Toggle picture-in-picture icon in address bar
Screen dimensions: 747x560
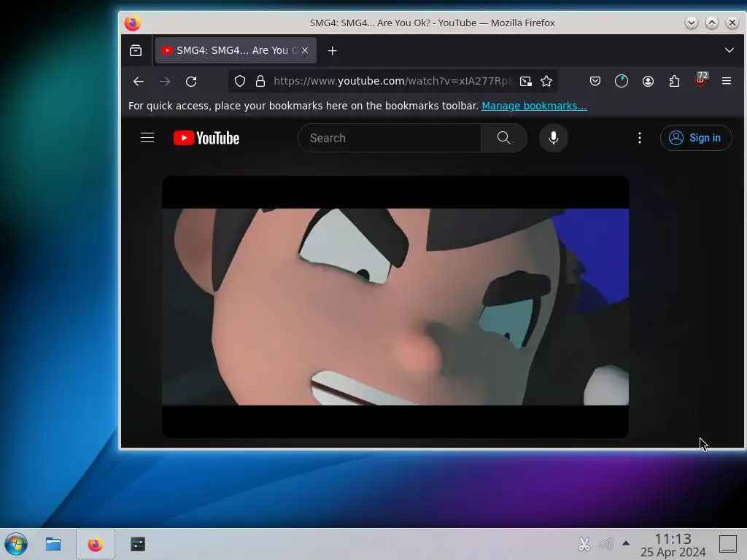click(x=525, y=82)
